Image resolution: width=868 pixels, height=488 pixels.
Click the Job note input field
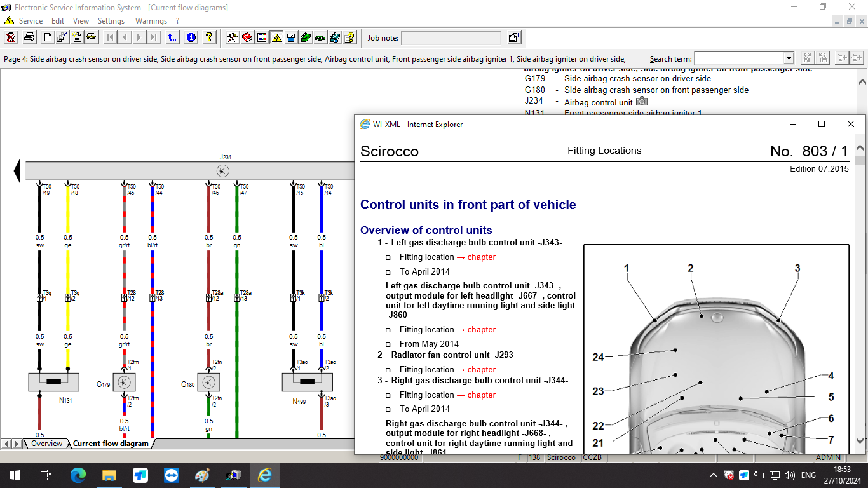click(451, 38)
